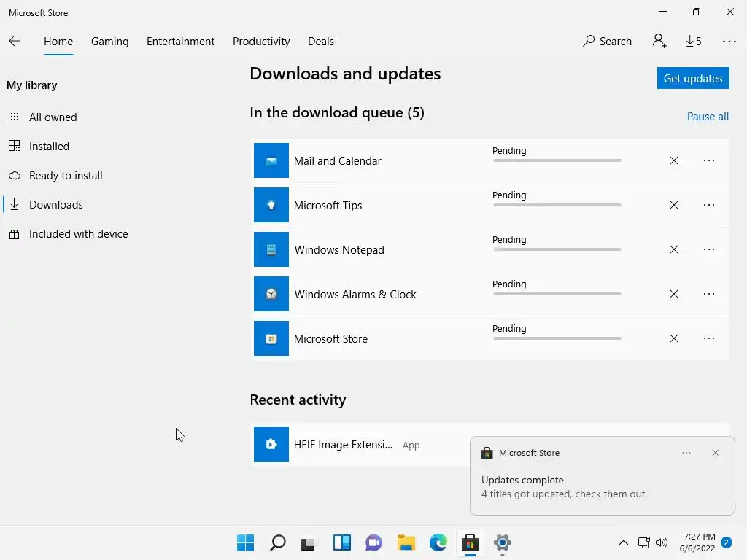
Task: Click the Mail and Calendar name
Action: pos(337,161)
